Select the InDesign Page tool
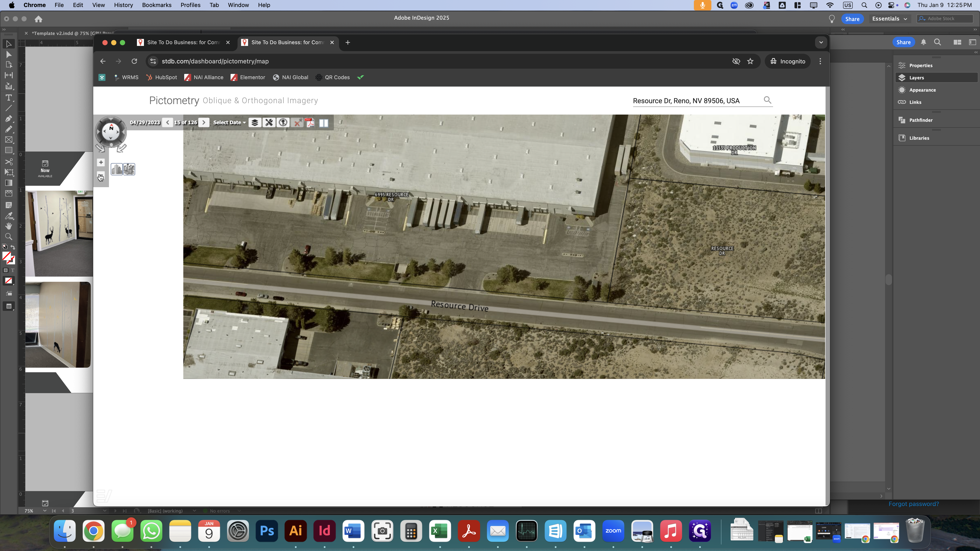This screenshot has width=980, height=551. [8, 65]
